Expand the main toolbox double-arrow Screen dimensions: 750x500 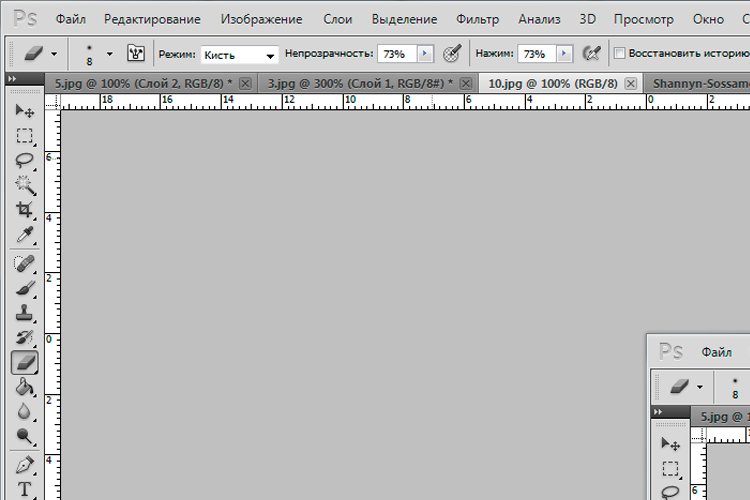(x=13, y=78)
